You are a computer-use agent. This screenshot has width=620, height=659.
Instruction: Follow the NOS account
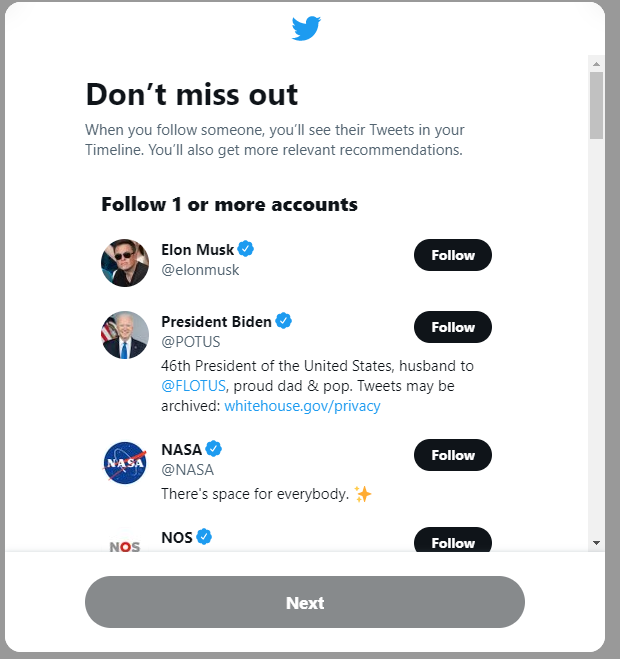point(452,542)
